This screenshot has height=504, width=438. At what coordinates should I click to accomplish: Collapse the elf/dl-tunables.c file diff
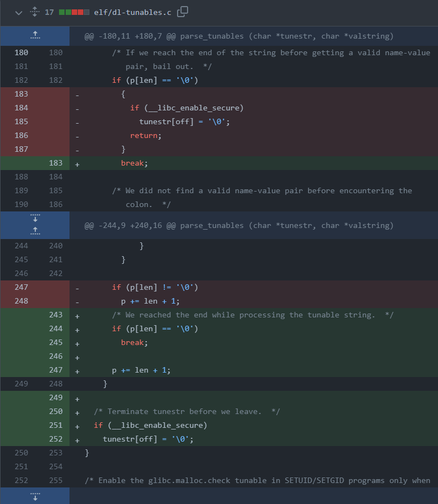tap(19, 12)
